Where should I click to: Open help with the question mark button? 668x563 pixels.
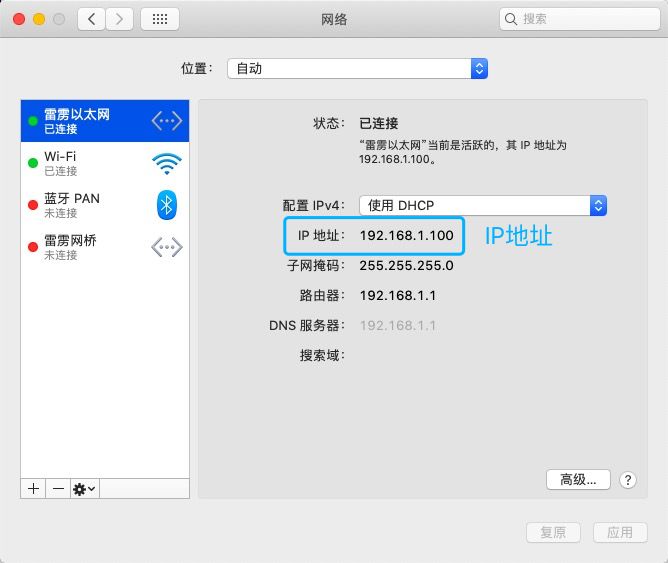(628, 480)
